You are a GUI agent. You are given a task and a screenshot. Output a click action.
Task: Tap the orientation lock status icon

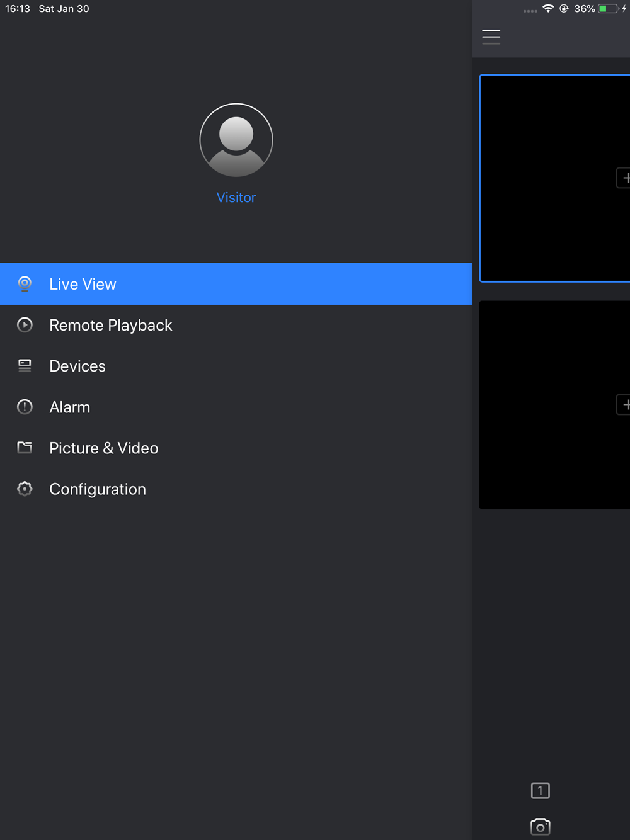tap(564, 9)
